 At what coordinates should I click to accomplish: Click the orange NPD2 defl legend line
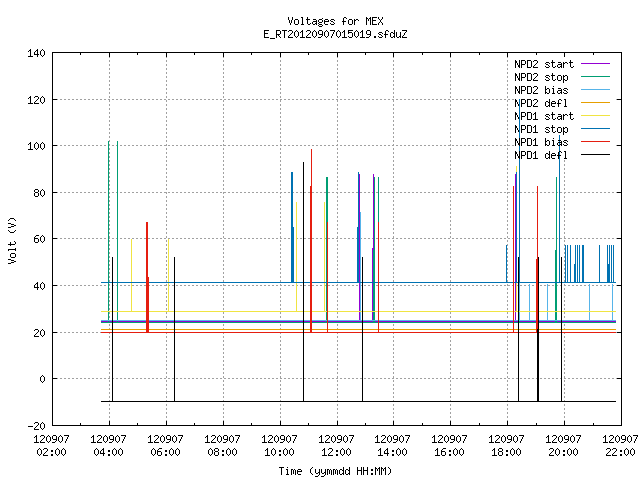[596, 103]
